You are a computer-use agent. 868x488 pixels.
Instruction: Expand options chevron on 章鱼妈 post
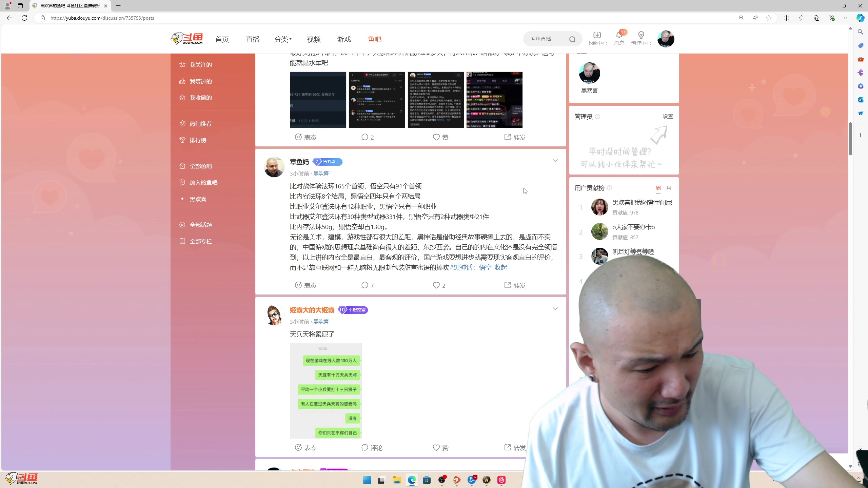tap(555, 161)
